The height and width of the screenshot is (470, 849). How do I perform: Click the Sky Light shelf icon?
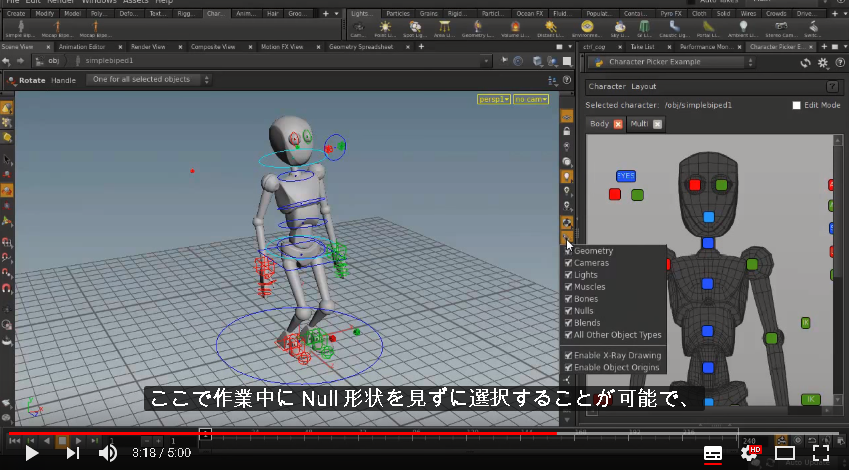(619, 29)
